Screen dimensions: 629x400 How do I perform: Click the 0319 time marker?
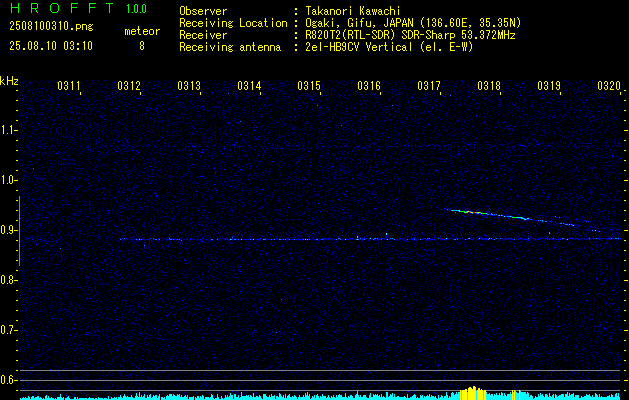click(549, 85)
